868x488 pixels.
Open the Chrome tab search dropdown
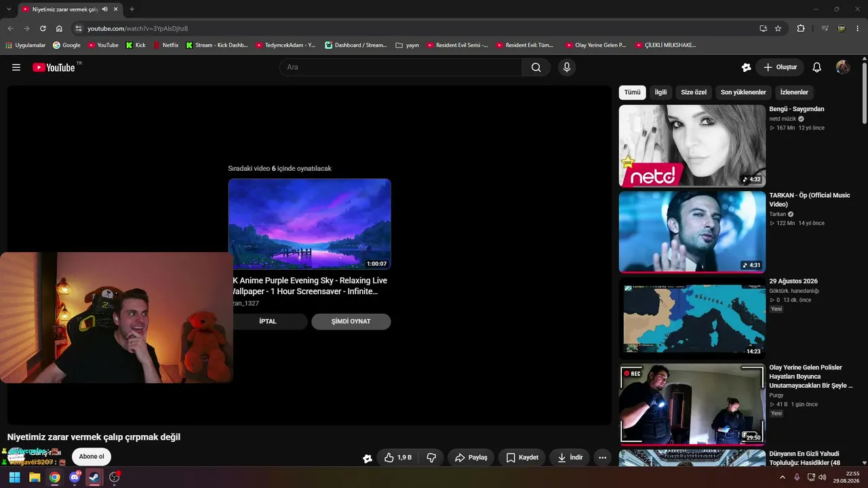9,9
